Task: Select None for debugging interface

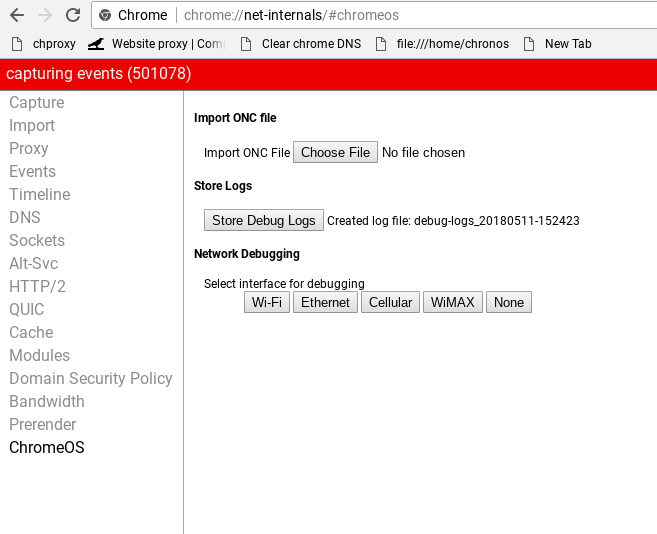Action: pos(509,302)
